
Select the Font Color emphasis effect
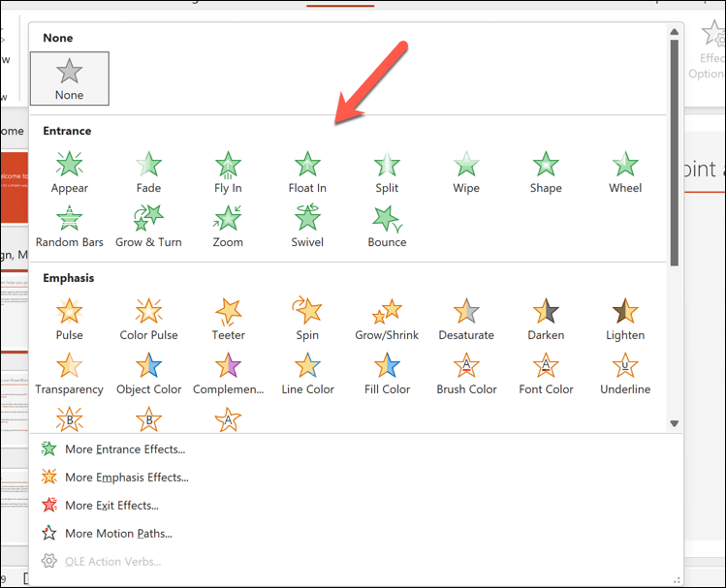tap(546, 374)
